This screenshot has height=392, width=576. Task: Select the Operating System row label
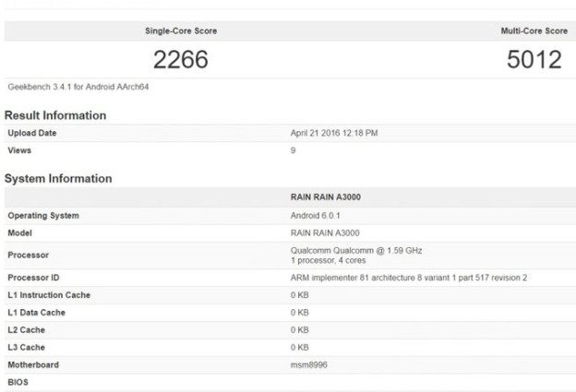[43, 215]
